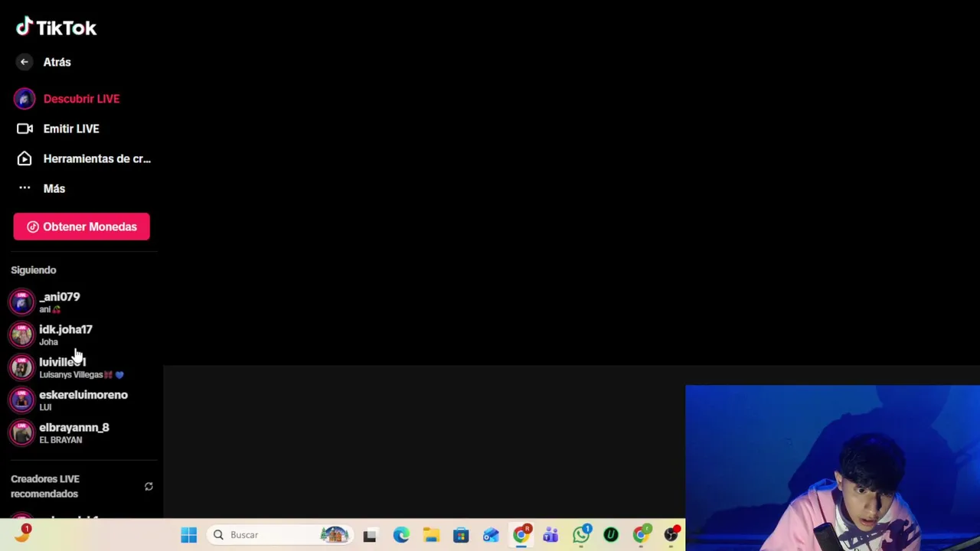Select the _ani079 username
980x551 pixels.
[60, 297]
